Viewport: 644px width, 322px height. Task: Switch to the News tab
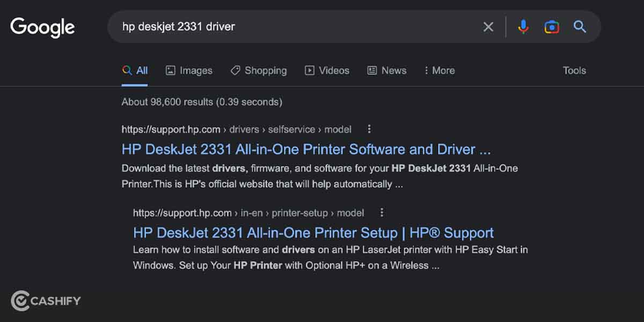click(x=386, y=70)
